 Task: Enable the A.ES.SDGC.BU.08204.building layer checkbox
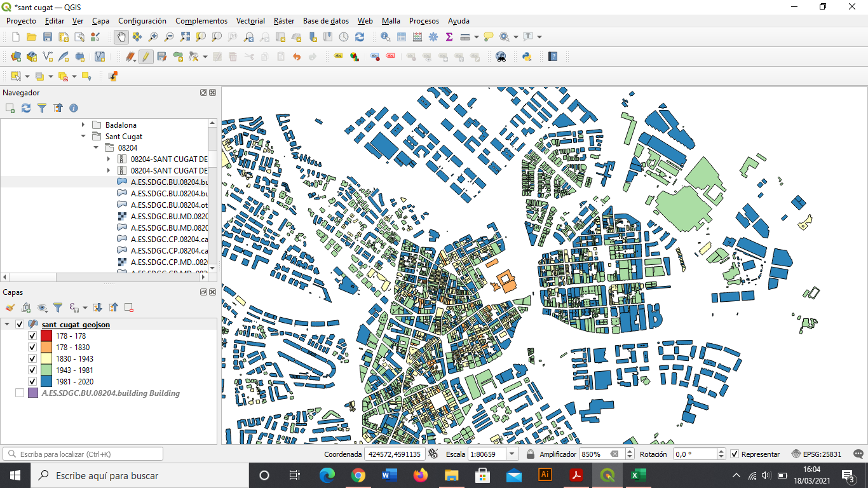[20, 393]
